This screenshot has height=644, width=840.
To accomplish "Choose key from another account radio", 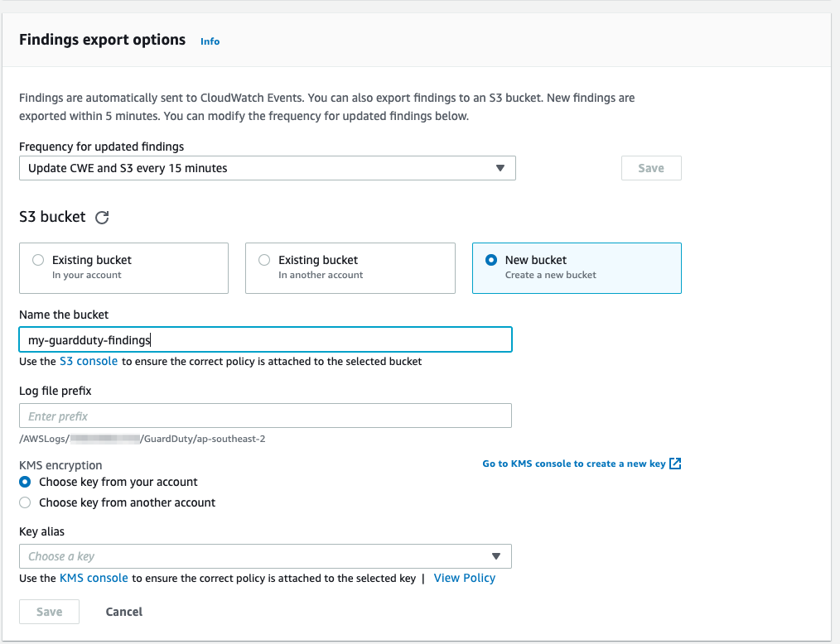I will pyautogui.click(x=25, y=502).
